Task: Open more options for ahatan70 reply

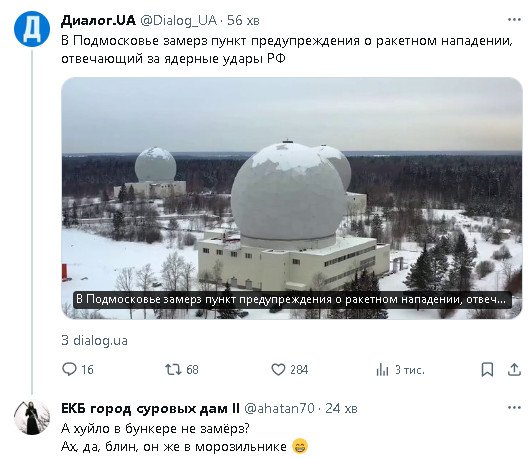Action: pyautogui.click(x=514, y=408)
